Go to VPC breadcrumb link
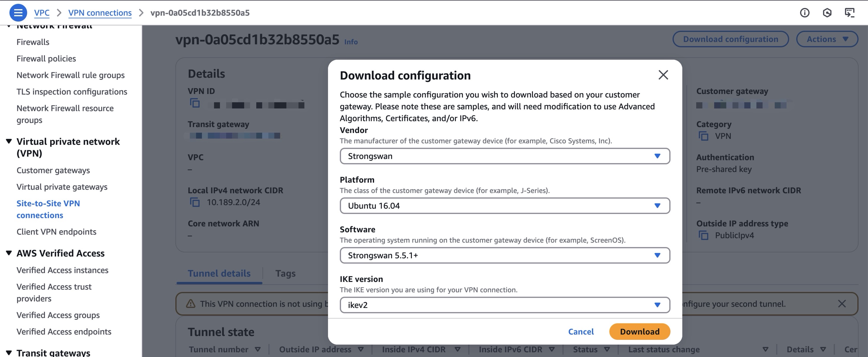Viewport: 868px width, 357px height. point(42,13)
